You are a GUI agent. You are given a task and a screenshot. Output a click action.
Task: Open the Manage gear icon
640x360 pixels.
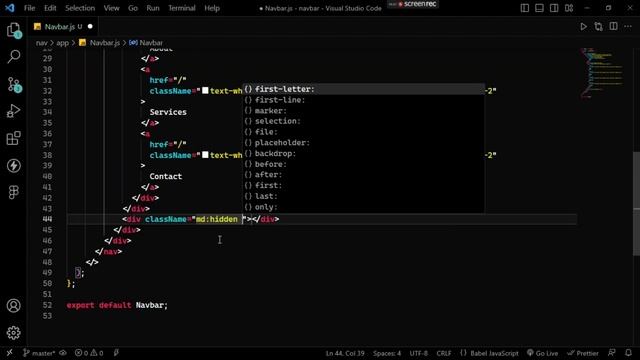[13, 333]
